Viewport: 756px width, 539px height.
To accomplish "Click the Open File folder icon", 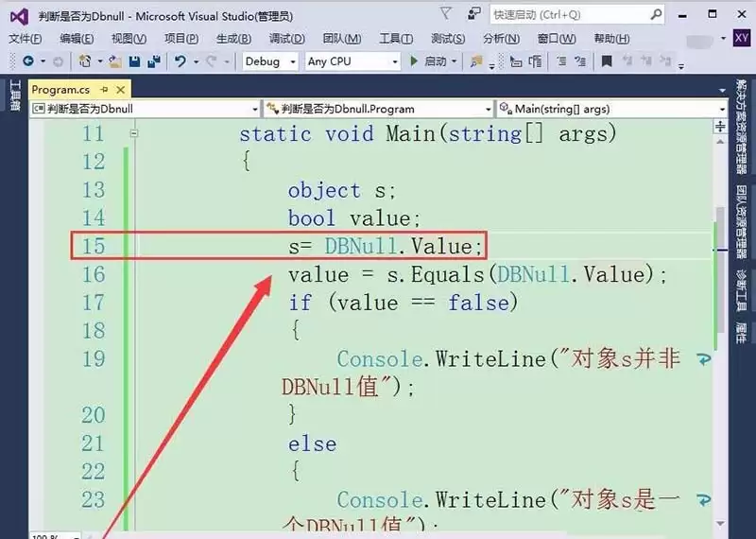I will click(x=114, y=61).
